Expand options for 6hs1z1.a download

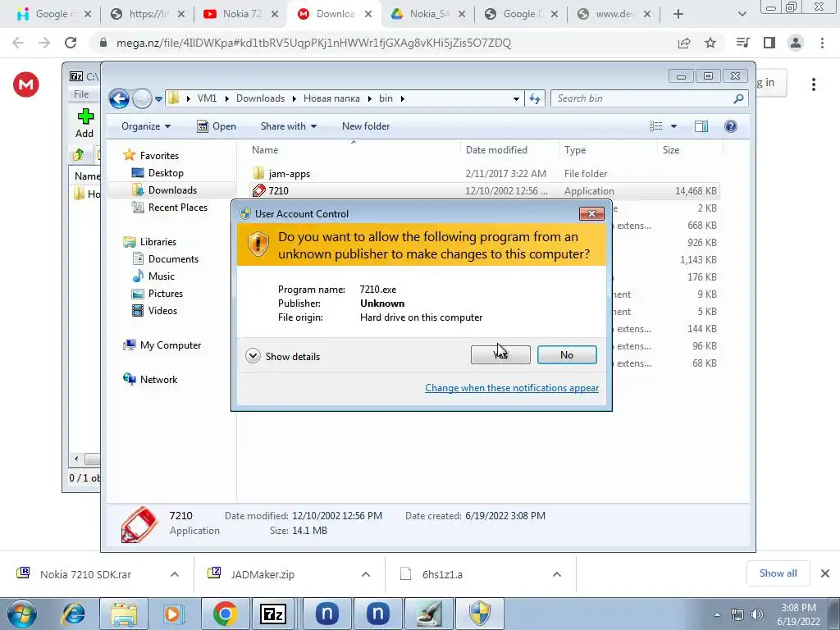(557, 574)
